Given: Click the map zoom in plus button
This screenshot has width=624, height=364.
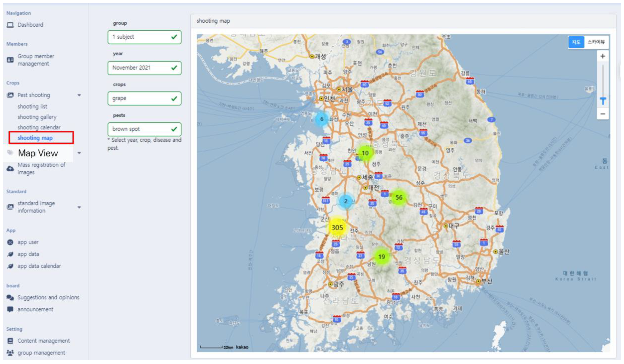Looking at the screenshot, I should [602, 56].
